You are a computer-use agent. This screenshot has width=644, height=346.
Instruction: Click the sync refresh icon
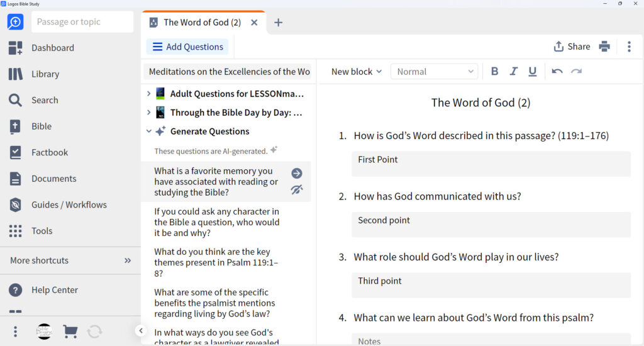click(94, 331)
